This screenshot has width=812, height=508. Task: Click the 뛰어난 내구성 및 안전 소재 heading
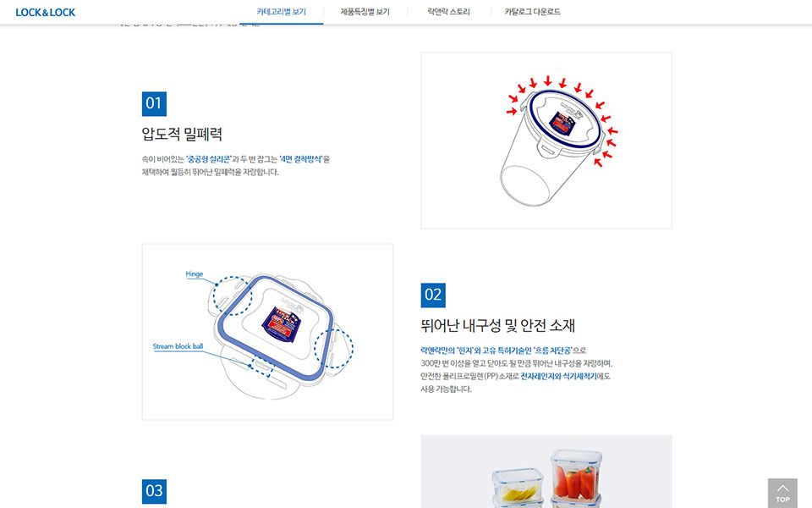[497, 325]
